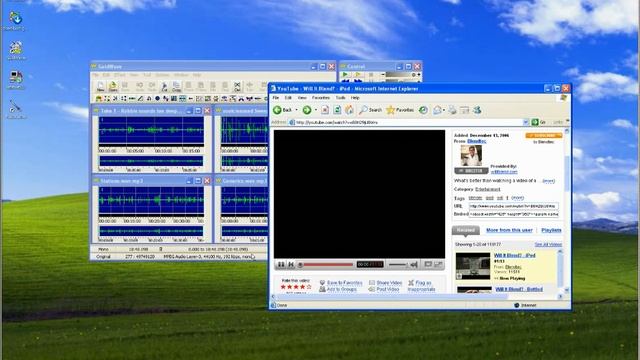Image resolution: width=640 pixels, height=360 pixels.
Task: Open the Will It Blend? - iPod video thumbnail
Action: point(473,266)
